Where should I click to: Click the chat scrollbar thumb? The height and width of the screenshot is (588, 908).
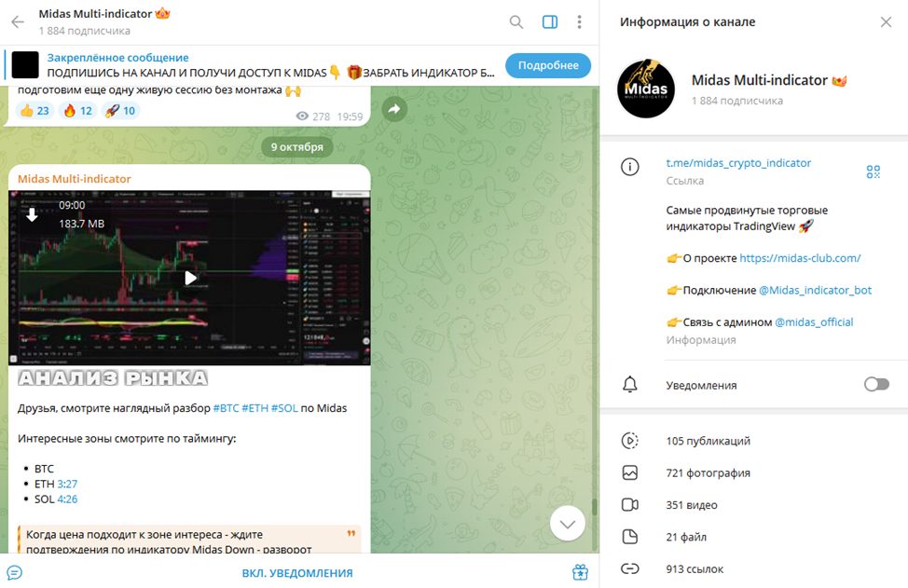(594, 507)
